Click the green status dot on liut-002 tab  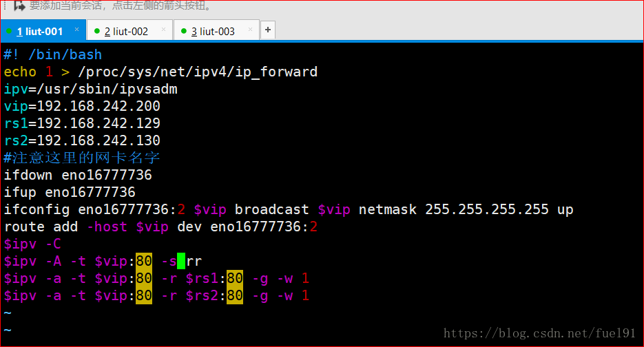tap(97, 31)
